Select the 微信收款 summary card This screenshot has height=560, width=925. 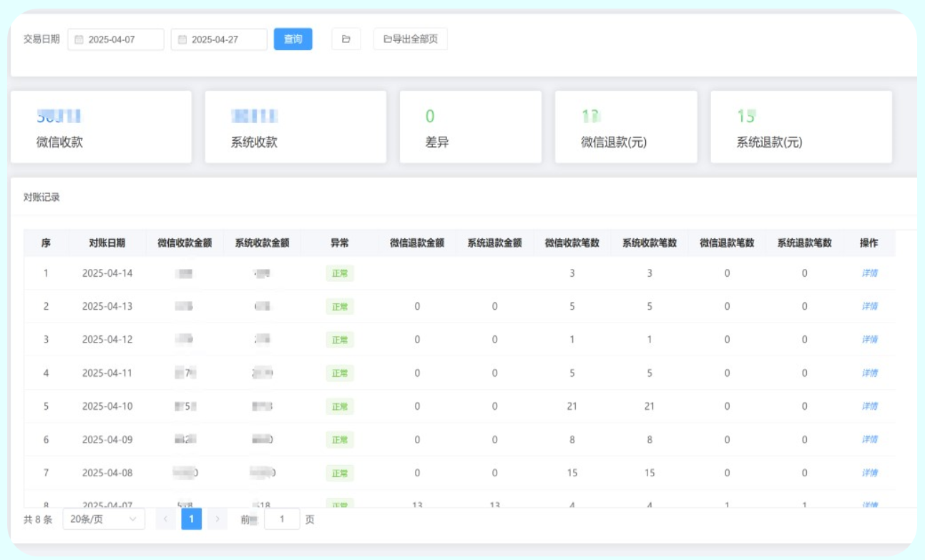[100, 126]
